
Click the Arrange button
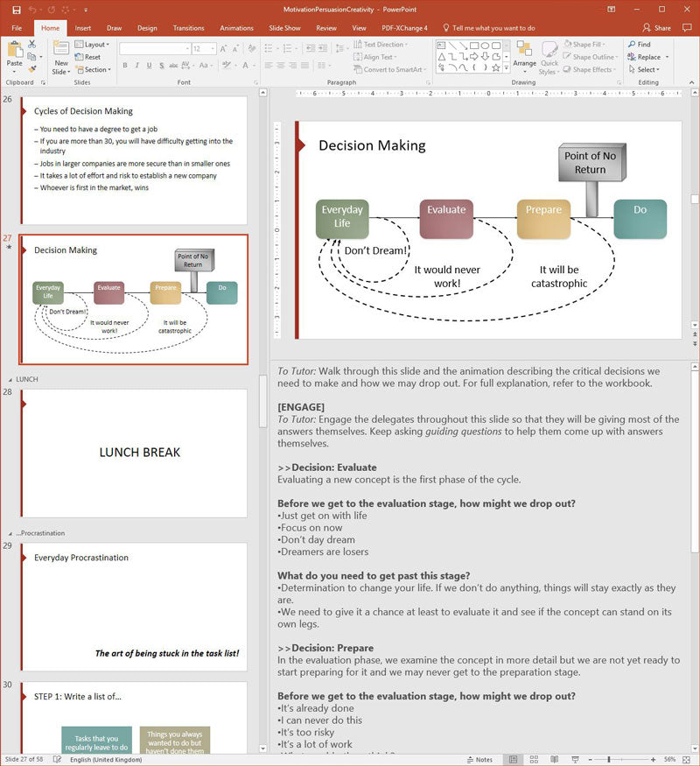click(525, 58)
